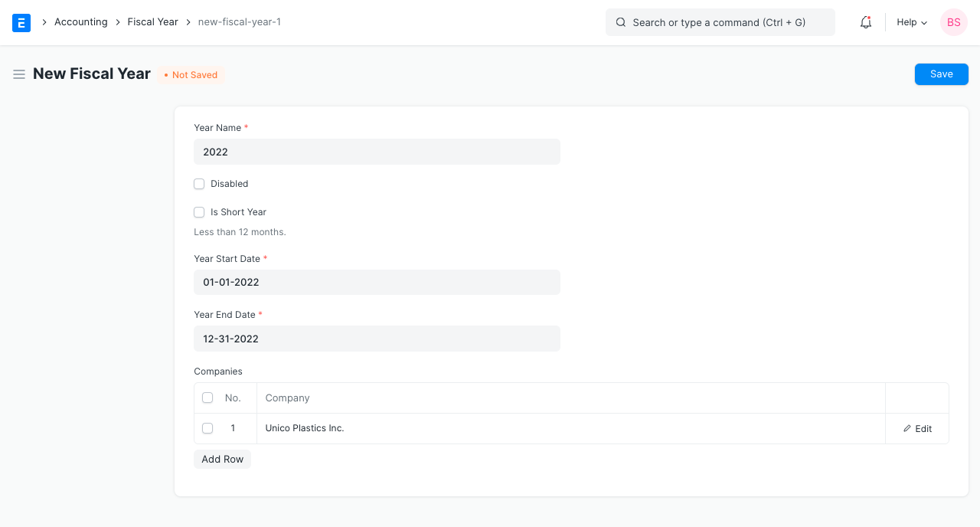This screenshot has height=527, width=980.
Task: Click the Year Name input field
Action: coord(377,152)
